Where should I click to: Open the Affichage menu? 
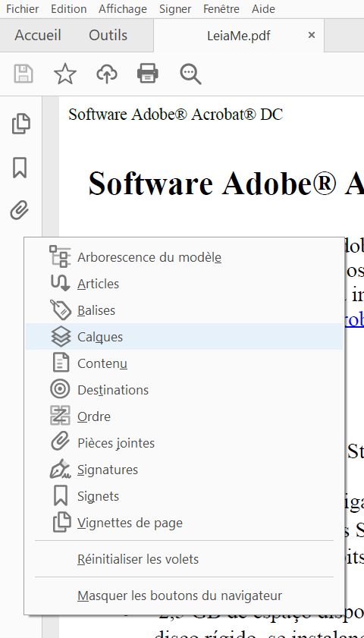coord(123,8)
